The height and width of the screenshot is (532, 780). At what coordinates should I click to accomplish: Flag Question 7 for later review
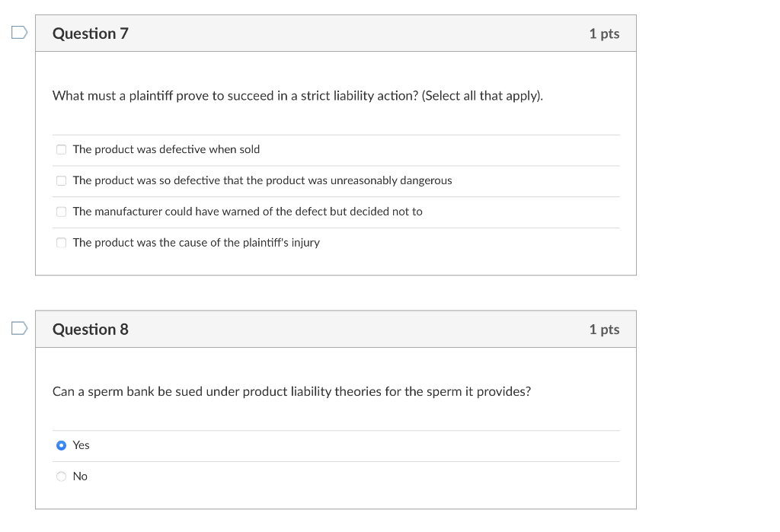18,32
